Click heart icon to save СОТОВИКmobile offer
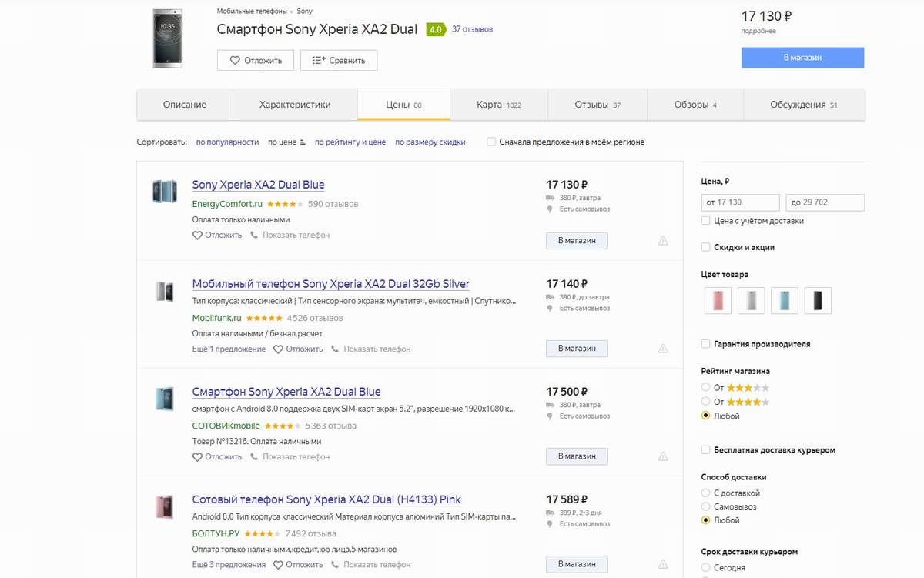 [x=198, y=457]
